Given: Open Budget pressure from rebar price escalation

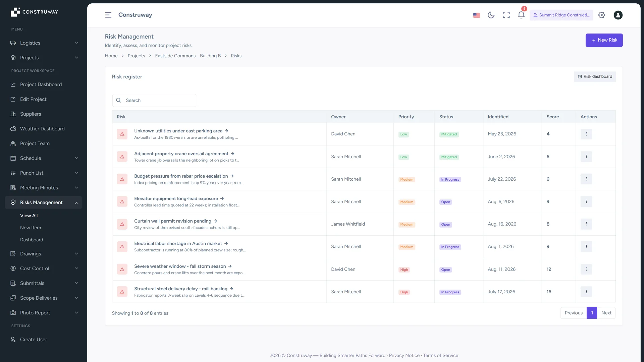Looking at the screenshot, I should pyautogui.click(x=184, y=176).
